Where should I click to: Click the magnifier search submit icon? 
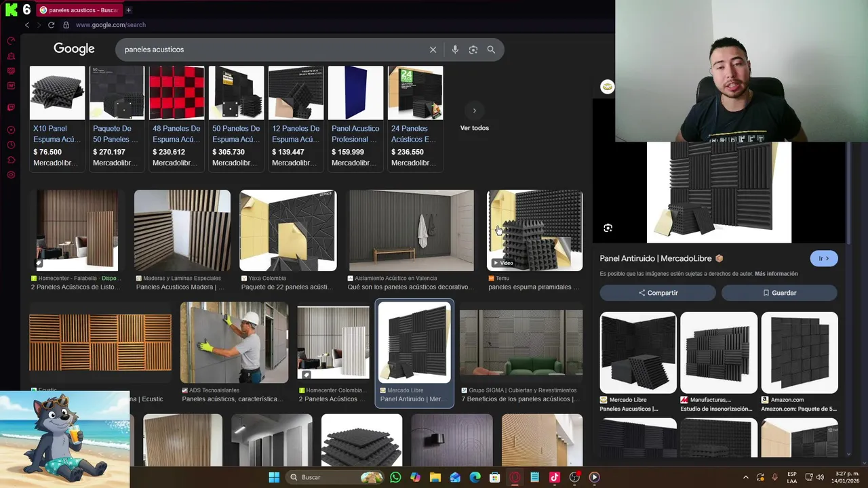(x=491, y=49)
